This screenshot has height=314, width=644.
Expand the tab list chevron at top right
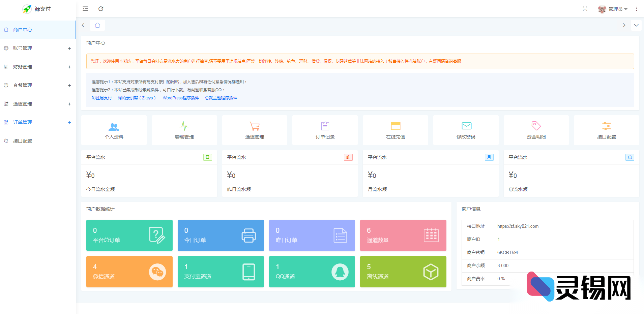pos(637,25)
